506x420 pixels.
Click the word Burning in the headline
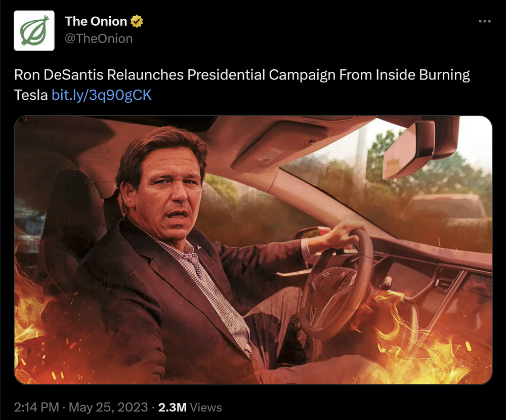tap(444, 75)
